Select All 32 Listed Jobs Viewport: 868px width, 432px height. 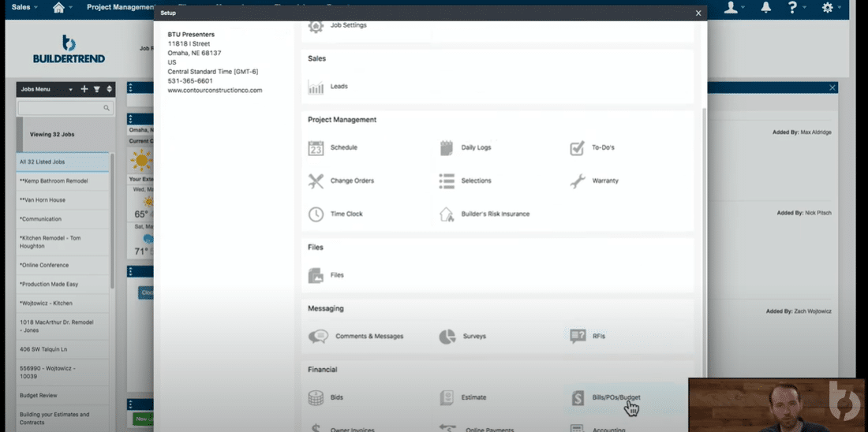point(62,162)
